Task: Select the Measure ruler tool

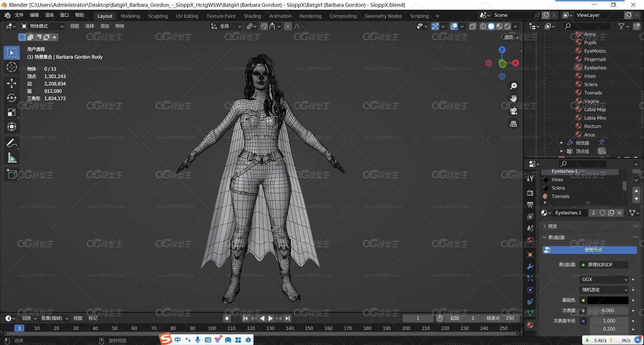Action: (x=12, y=158)
